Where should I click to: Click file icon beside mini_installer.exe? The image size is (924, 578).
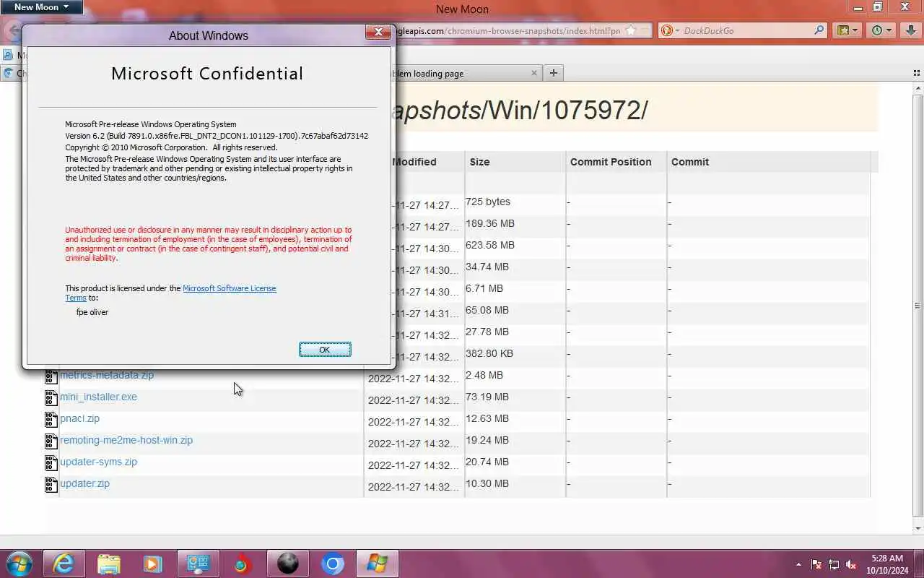[x=51, y=398]
